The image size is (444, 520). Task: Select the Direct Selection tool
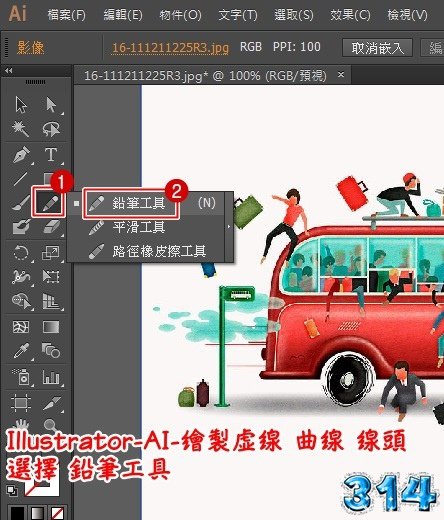[x=51, y=104]
